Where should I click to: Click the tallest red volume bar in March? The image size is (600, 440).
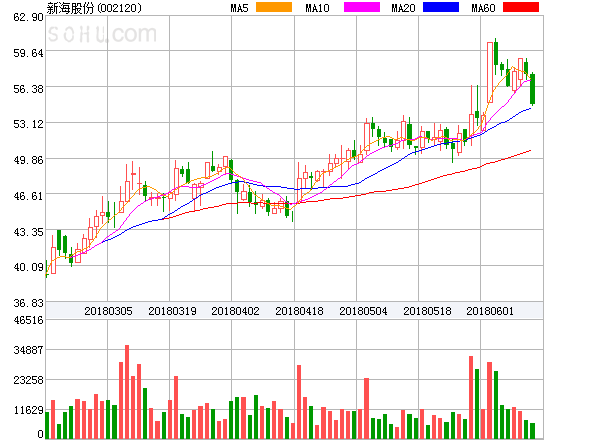pos(127,392)
